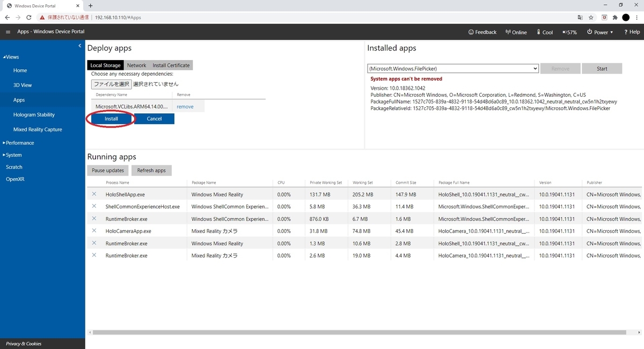Click the Install button
The width and height of the screenshot is (644, 349).
coord(111,119)
